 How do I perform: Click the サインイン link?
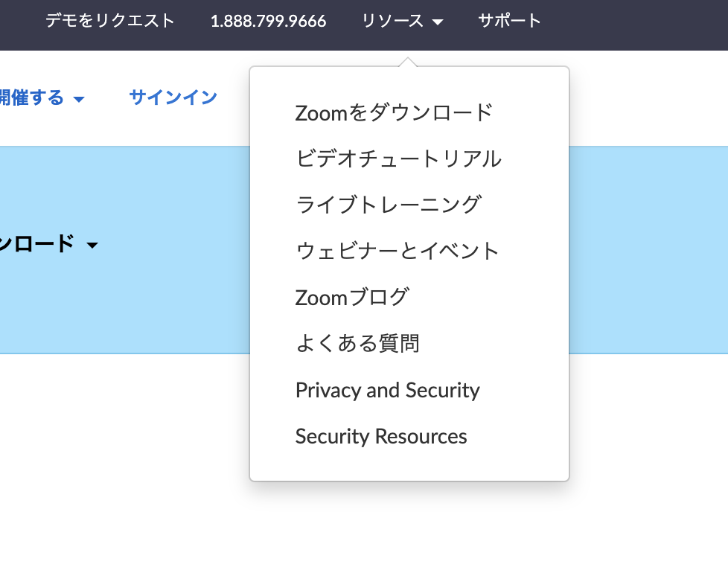point(173,97)
